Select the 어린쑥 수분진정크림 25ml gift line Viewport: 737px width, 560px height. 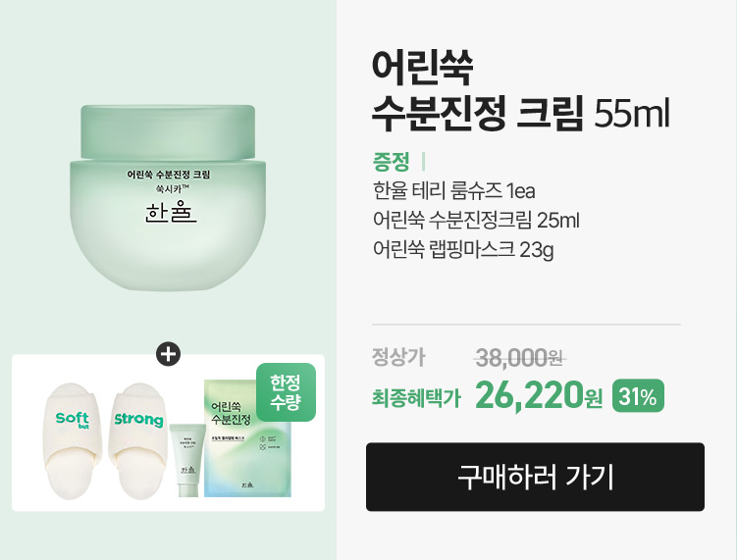[476, 220]
